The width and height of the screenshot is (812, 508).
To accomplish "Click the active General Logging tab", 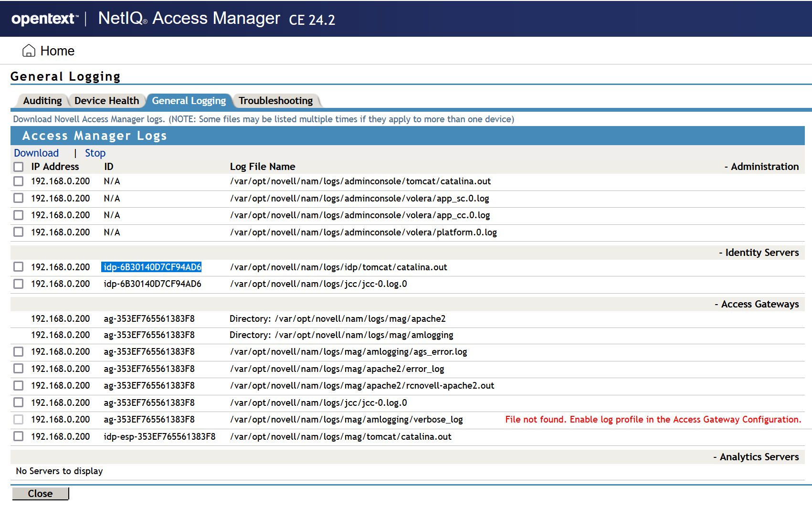I will point(189,101).
